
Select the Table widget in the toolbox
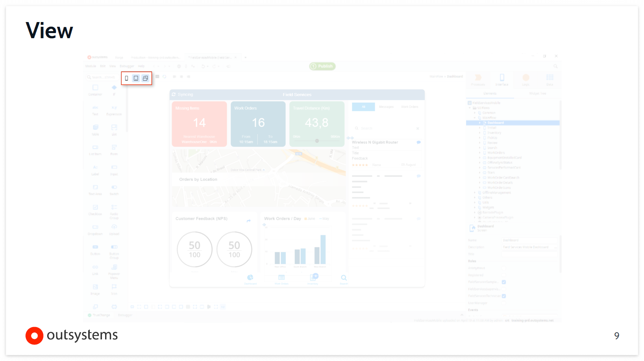(95, 130)
